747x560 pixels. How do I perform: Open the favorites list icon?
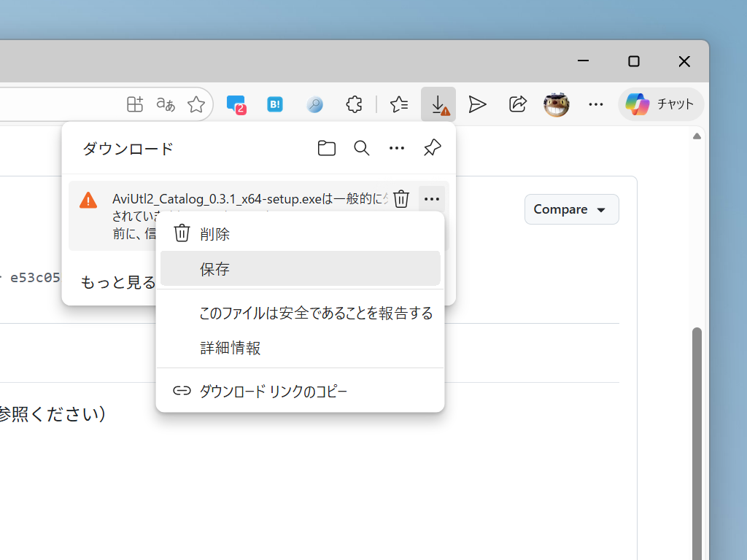pyautogui.click(x=398, y=104)
